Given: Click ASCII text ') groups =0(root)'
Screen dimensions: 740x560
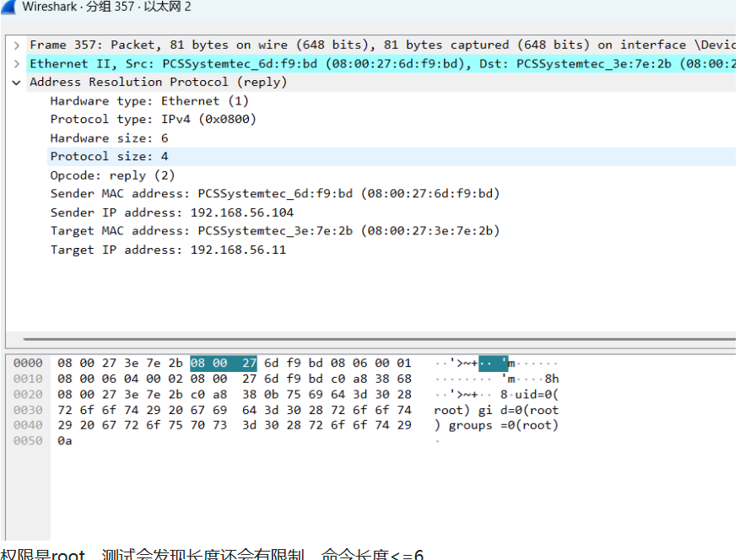Looking at the screenshot, I should [496, 425].
